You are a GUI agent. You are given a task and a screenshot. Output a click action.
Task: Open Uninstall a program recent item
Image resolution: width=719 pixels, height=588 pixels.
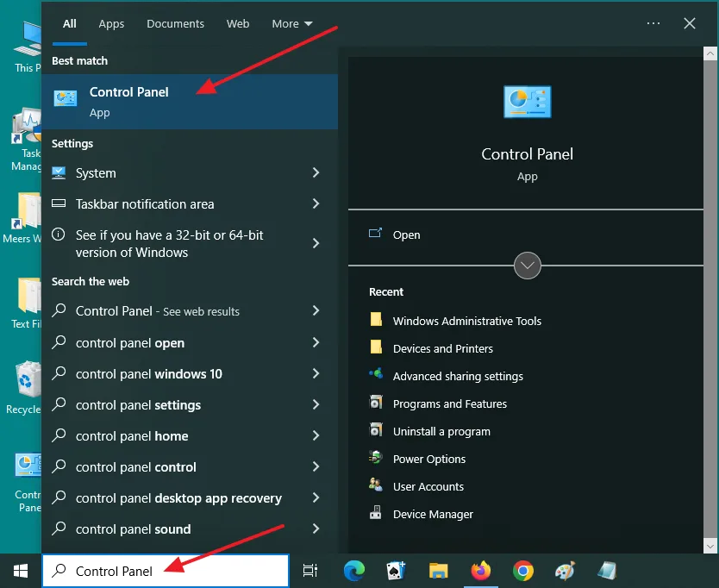pyautogui.click(x=441, y=432)
